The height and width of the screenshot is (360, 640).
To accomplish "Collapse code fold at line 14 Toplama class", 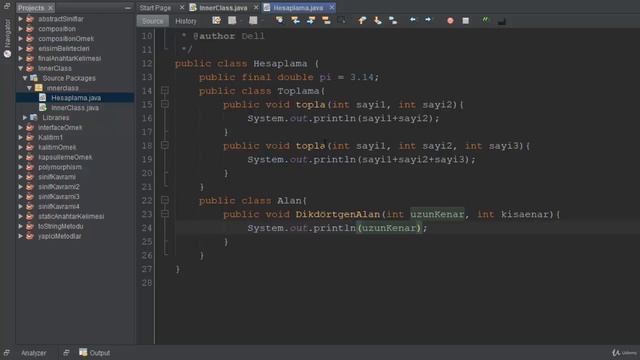I will [x=164, y=91].
